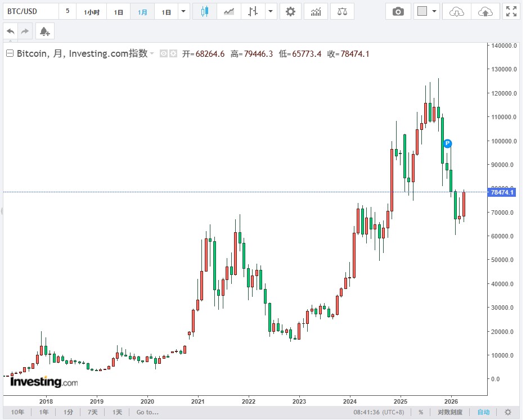Select the 1月 monthly interval
The height and width of the screenshot is (420, 526).
(142, 12)
